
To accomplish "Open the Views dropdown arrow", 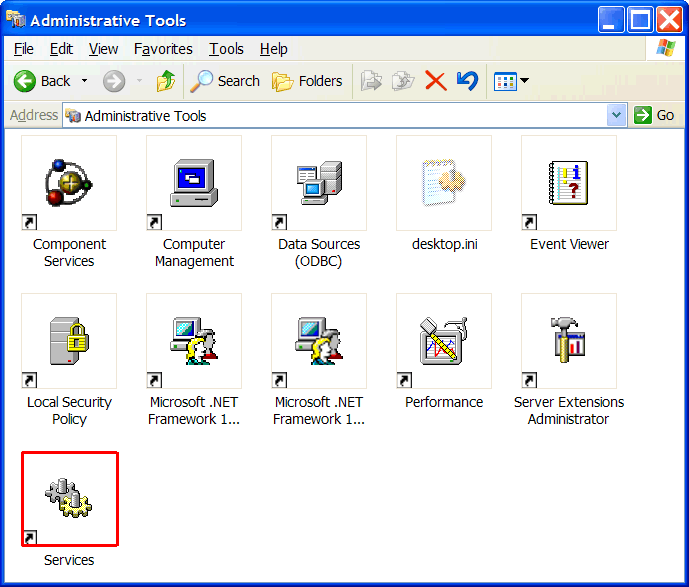I will [x=525, y=81].
